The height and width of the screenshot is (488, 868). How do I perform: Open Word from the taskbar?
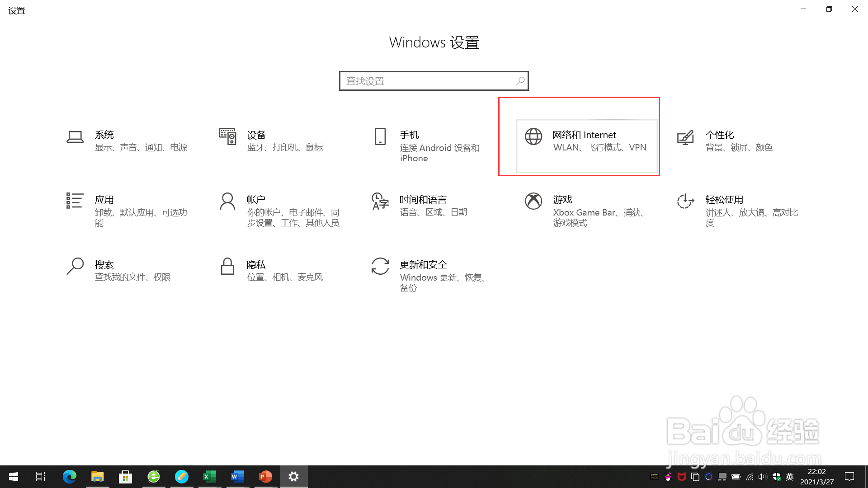(x=237, y=477)
